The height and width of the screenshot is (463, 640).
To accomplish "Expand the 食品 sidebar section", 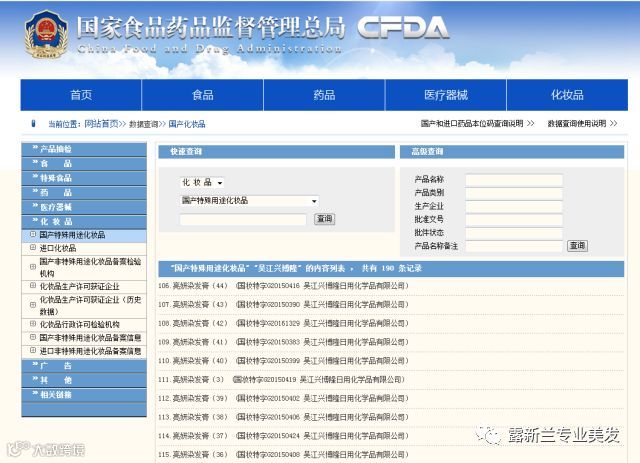I will (x=84, y=164).
